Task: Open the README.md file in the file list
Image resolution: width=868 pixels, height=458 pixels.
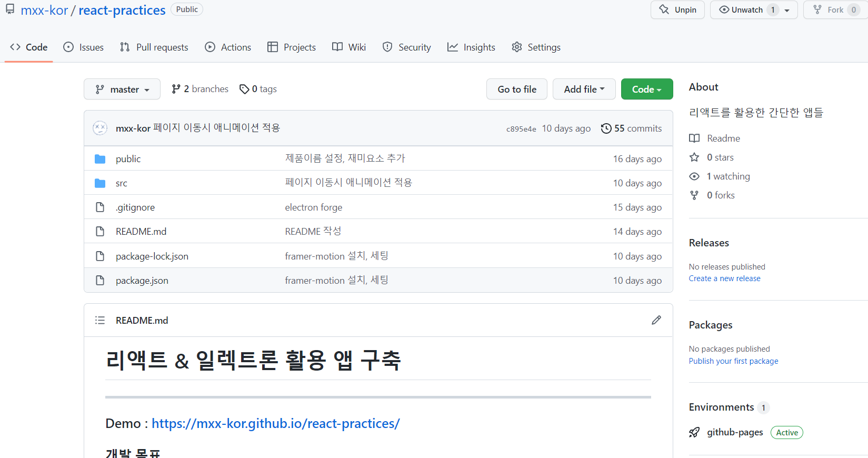Action: 141,232
